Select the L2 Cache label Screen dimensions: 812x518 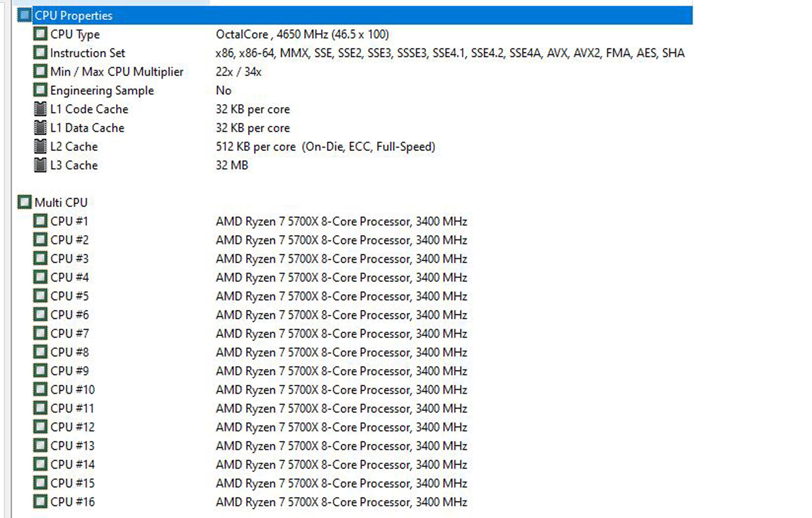coord(74,146)
